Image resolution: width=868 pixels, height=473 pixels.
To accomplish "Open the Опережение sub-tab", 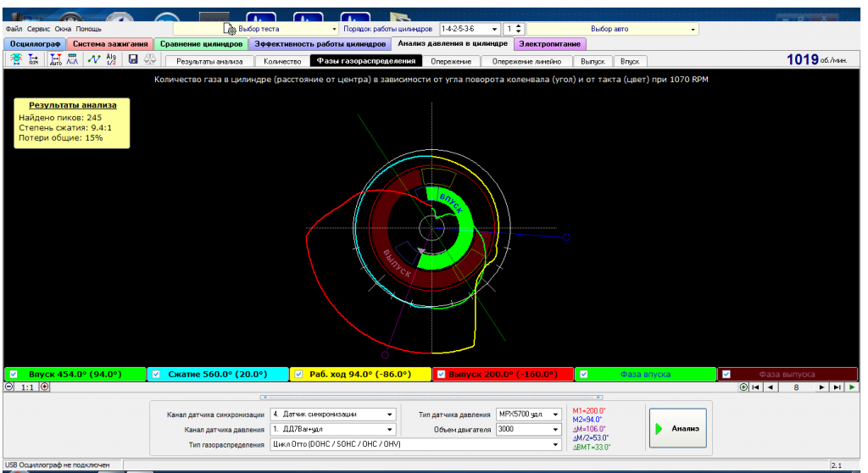I will pyautogui.click(x=451, y=62).
